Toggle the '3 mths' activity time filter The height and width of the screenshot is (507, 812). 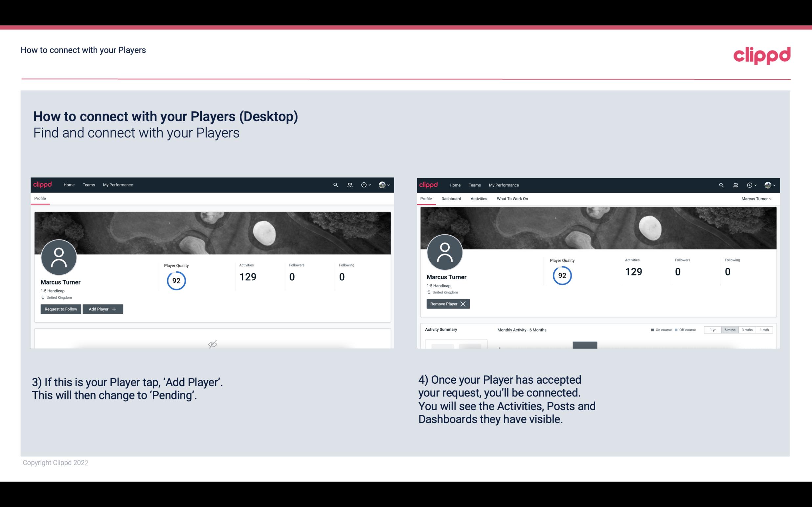click(747, 329)
